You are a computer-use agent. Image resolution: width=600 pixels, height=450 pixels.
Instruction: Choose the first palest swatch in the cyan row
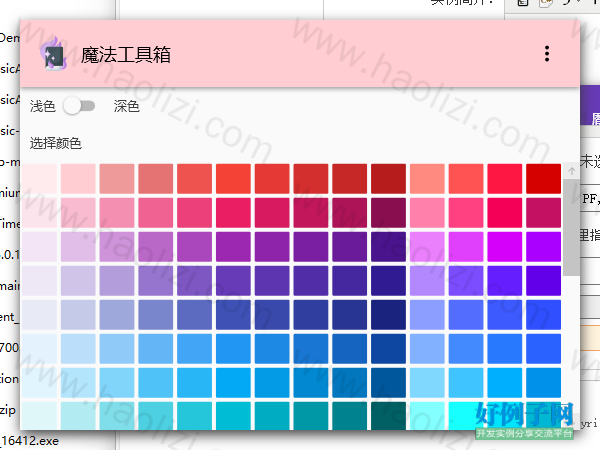point(39,416)
